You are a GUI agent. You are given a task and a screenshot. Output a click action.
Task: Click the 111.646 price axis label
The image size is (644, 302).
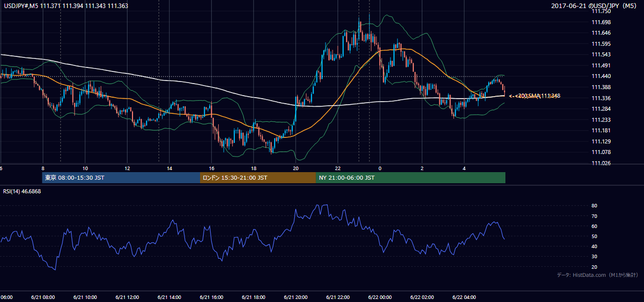[601, 33]
